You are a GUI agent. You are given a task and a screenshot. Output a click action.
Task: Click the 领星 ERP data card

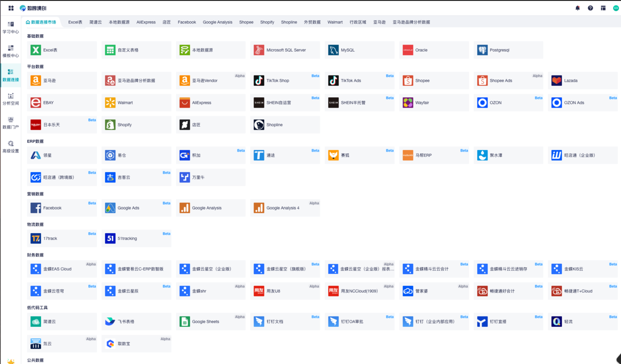point(62,155)
